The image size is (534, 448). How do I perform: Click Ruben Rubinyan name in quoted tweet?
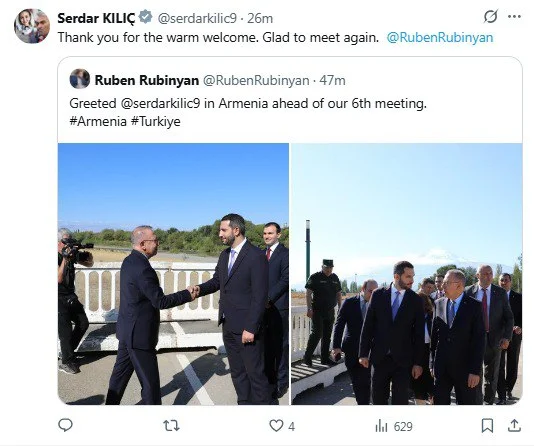point(147,80)
